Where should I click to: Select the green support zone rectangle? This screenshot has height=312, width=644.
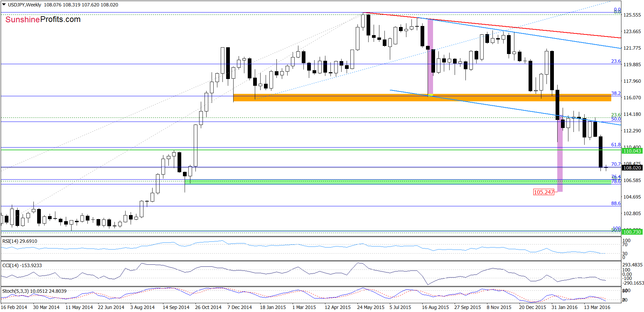pos(398,182)
